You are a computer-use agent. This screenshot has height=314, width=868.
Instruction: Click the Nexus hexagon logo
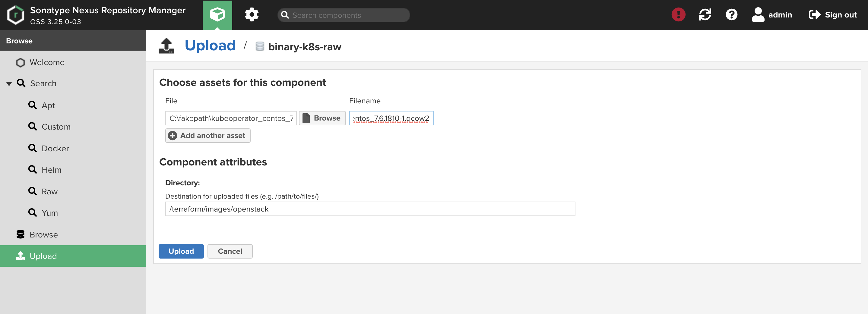[x=15, y=15]
